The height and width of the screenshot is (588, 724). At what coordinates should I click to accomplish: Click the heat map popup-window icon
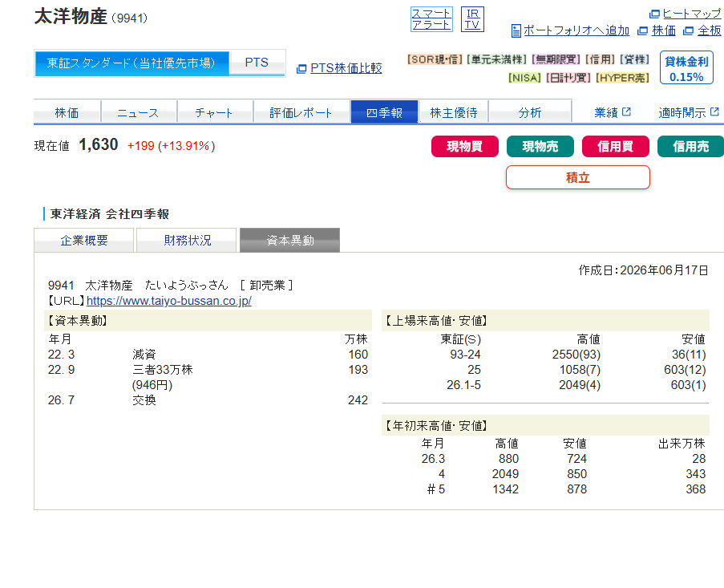click(655, 14)
